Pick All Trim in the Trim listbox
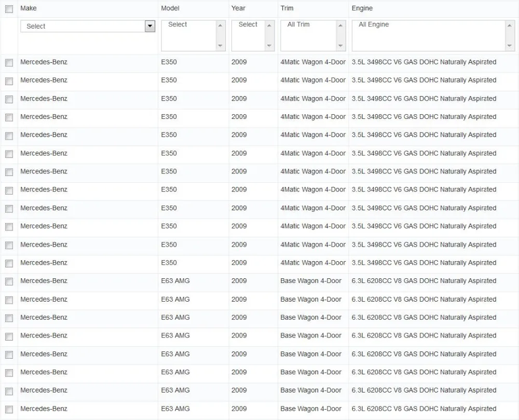 click(x=298, y=24)
